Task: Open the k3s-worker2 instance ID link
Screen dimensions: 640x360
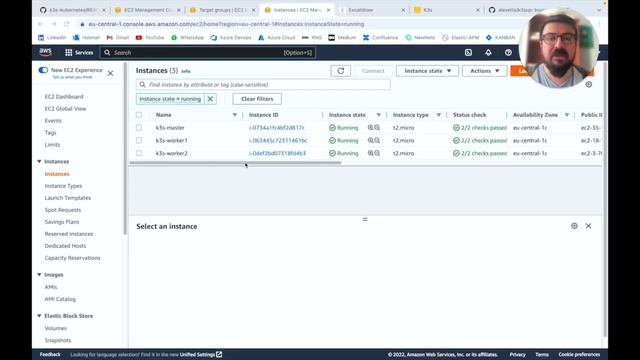Action: click(278, 153)
